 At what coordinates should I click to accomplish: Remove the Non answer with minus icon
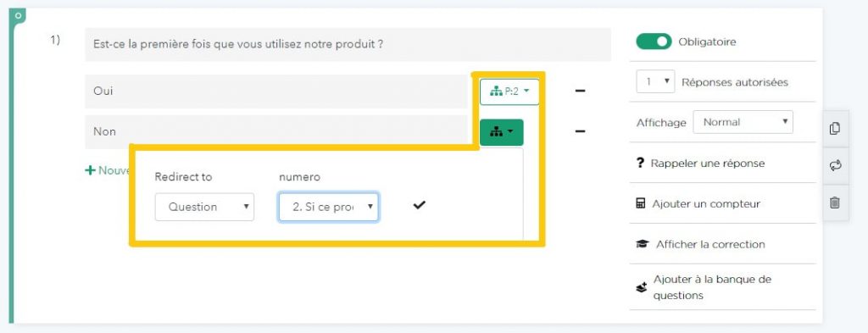pyautogui.click(x=580, y=131)
